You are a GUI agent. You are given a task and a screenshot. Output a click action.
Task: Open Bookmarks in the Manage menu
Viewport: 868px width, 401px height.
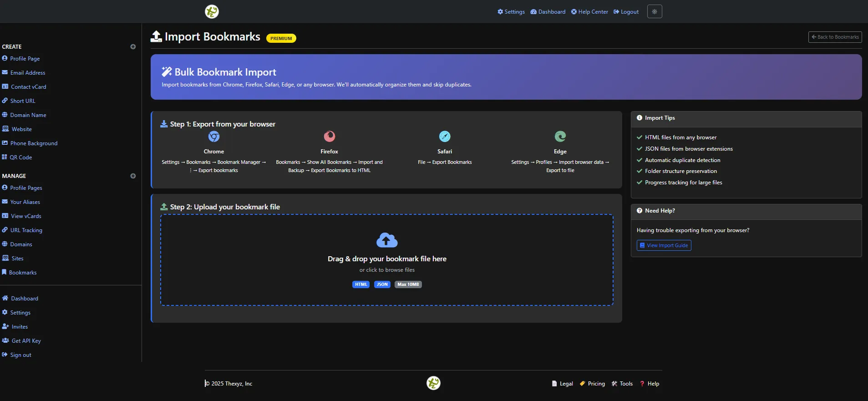23,273
